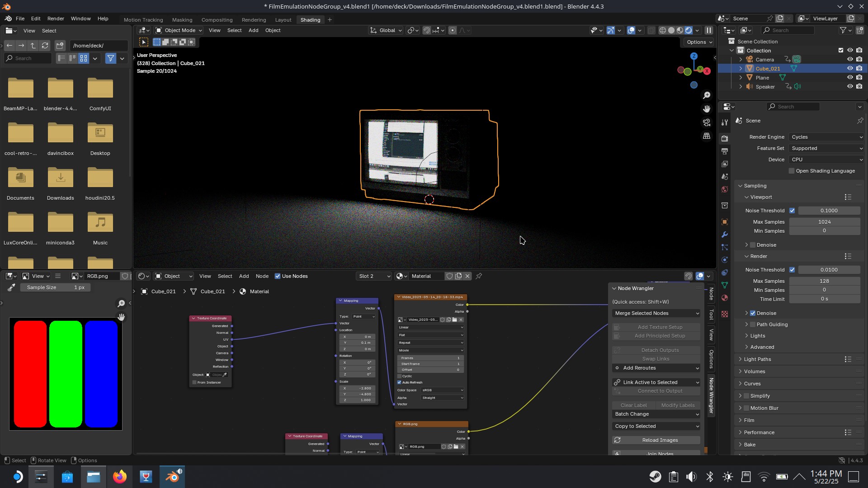Open the Merge Selected Nodes dropdown
Image resolution: width=868 pixels, height=488 pixels.
point(656,313)
